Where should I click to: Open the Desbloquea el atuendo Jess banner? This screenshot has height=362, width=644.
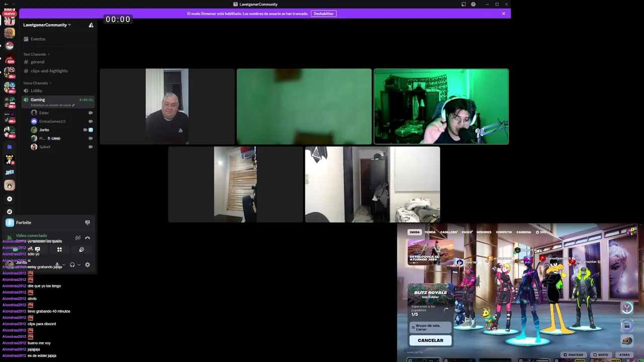tap(430, 252)
